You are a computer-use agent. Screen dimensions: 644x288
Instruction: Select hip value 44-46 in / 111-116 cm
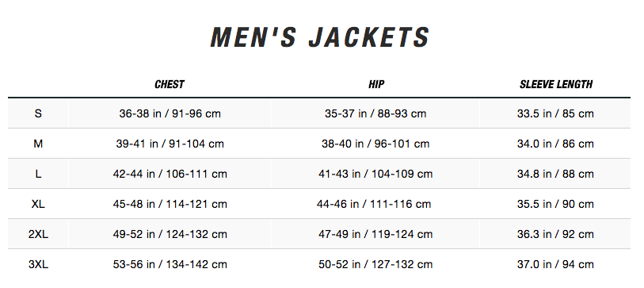374,204
